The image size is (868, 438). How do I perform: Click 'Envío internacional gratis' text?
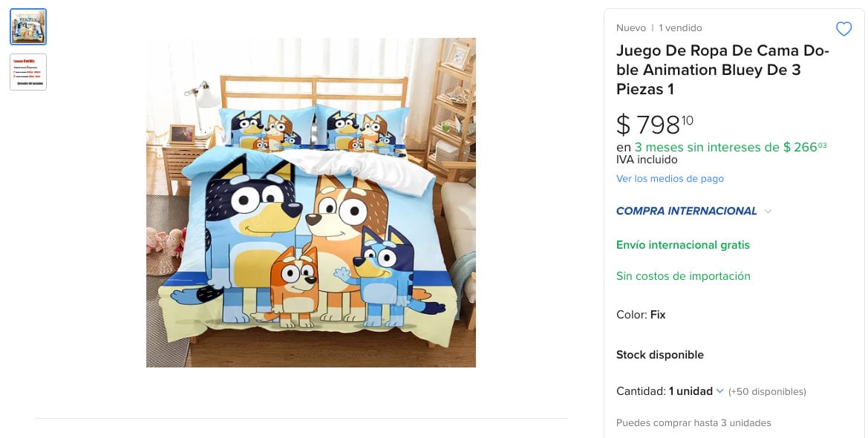tap(682, 245)
